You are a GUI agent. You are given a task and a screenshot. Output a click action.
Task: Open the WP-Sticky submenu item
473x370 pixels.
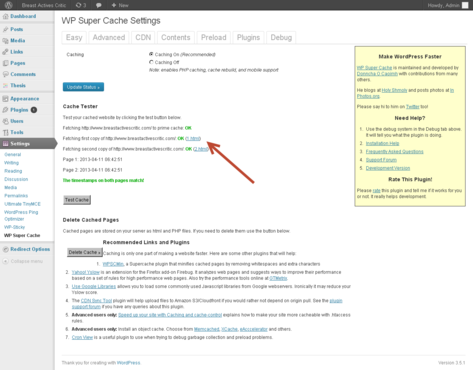pos(14,227)
